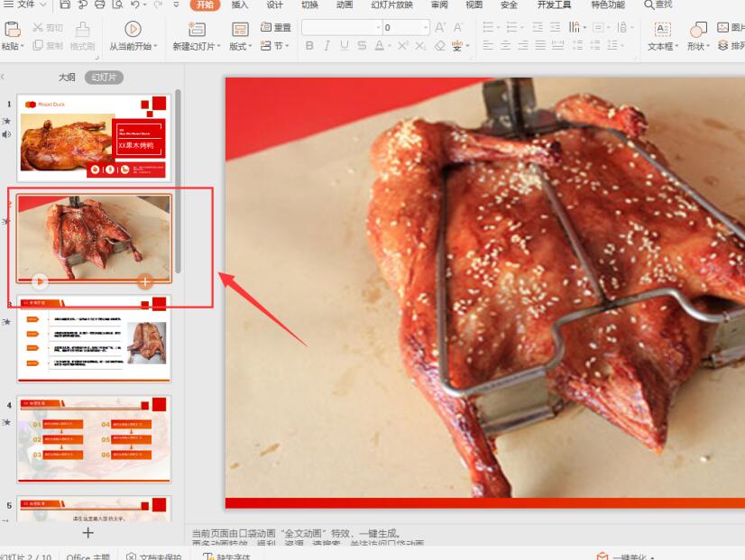The image size is (745, 560).
Task: Toggle Italic formatting
Action: click(x=327, y=46)
